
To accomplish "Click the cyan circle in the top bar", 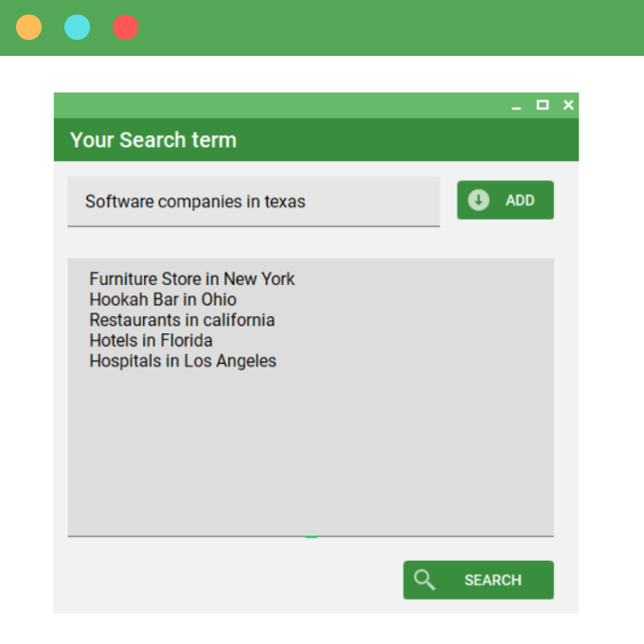I will point(78,27).
